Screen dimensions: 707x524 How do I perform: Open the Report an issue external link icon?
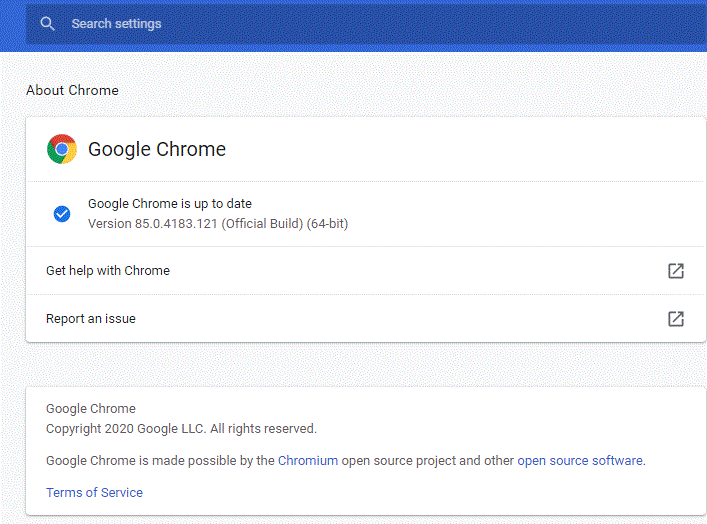(675, 319)
